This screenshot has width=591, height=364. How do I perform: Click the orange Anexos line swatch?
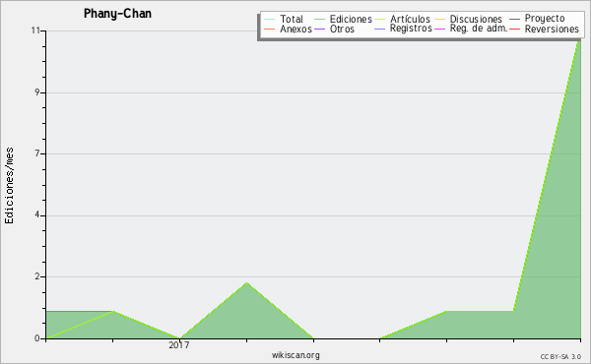pyautogui.click(x=270, y=29)
